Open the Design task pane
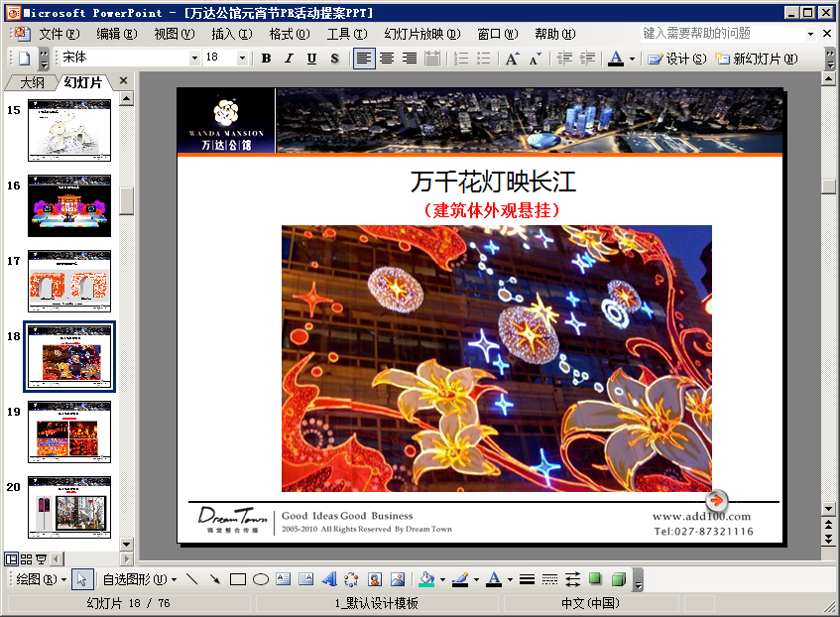The height and width of the screenshot is (617, 840). tap(676, 59)
